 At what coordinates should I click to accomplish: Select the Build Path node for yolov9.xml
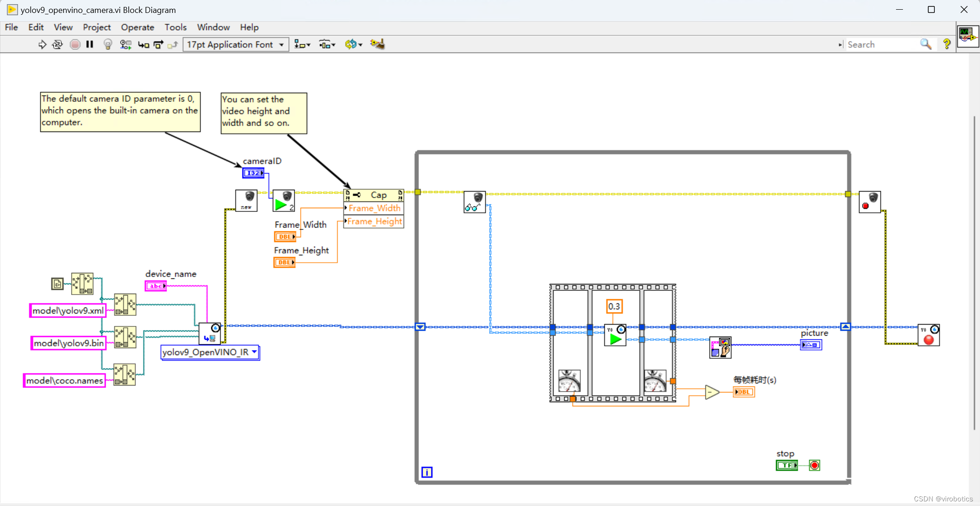pos(125,305)
